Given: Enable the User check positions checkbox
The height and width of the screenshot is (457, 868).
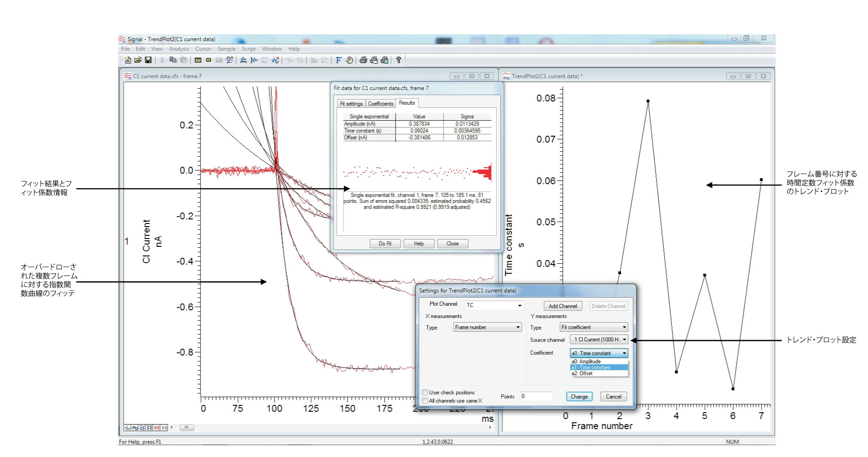Looking at the screenshot, I should tap(425, 392).
